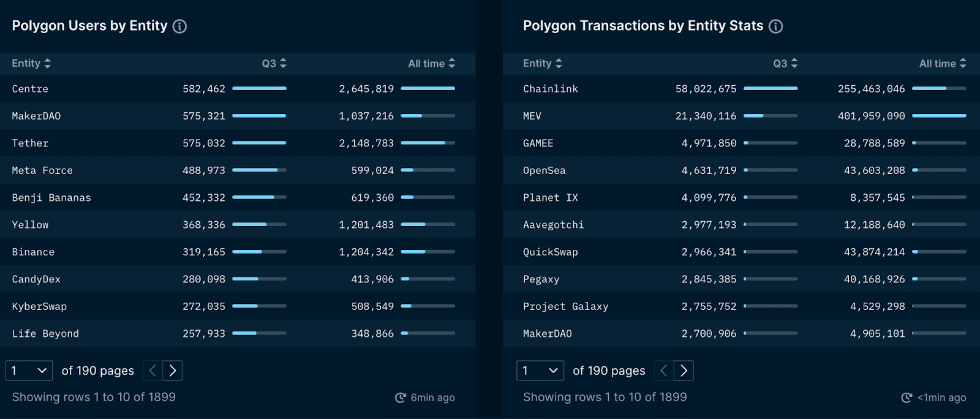The image size is (980, 419).
Task: Open page number dropdown in Transactions table
Action: (x=540, y=371)
